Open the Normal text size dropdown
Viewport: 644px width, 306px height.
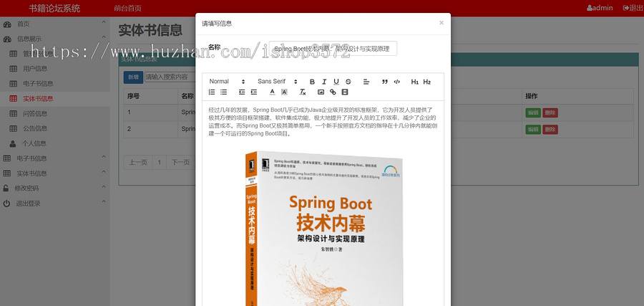click(227, 82)
